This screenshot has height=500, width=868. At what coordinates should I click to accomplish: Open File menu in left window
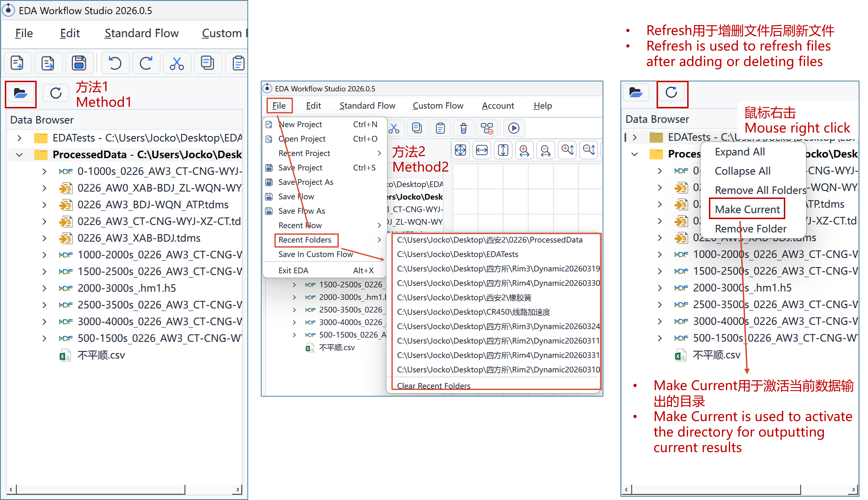tap(24, 33)
